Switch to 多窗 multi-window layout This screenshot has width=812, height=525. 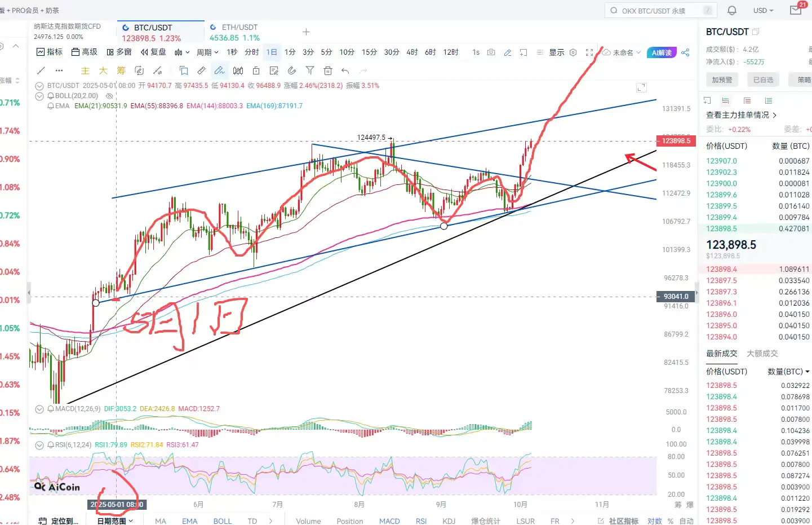point(119,52)
